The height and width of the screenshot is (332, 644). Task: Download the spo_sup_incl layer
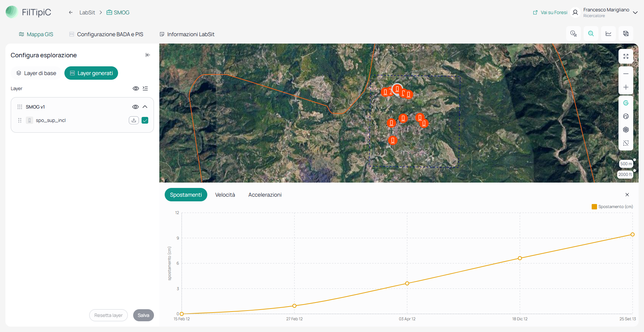pyautogui.click(x=134, y=120)
